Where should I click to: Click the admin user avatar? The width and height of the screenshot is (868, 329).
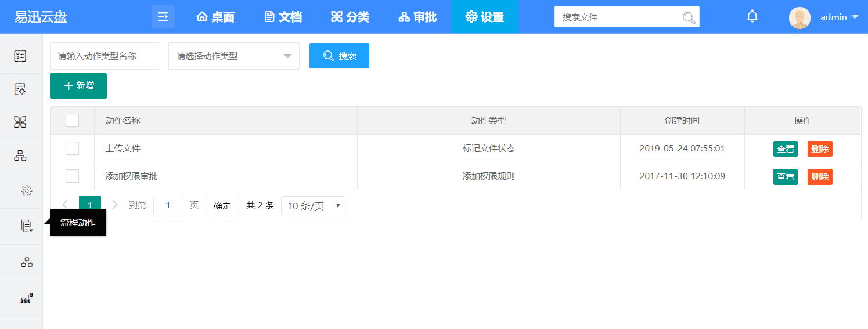[799, 17]
